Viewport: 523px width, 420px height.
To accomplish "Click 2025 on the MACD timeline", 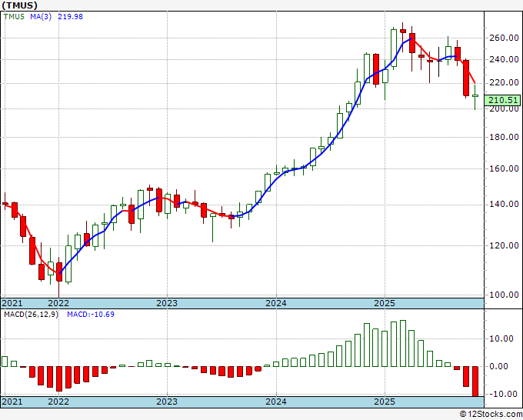I will [385, 402].
